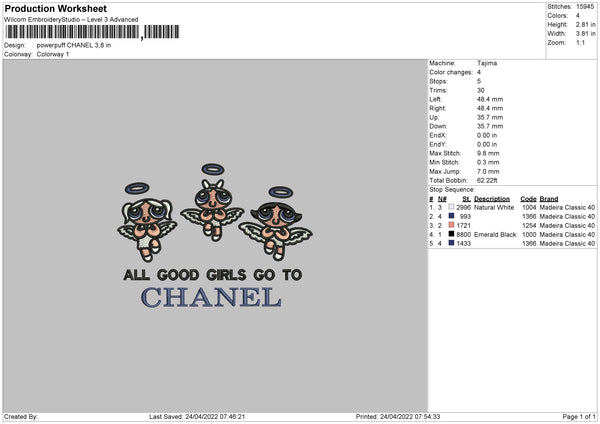The width and height of the screenshot is (600, 424).
Task: Click the EndX value 0.00 in
Action: [x=487, y=135]
